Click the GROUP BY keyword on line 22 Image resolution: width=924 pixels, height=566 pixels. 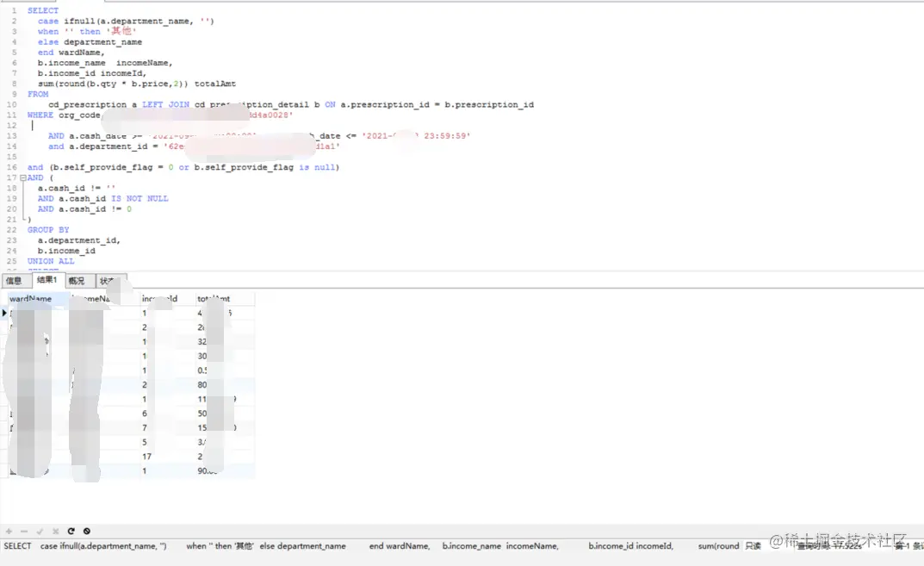coord(48,230)
